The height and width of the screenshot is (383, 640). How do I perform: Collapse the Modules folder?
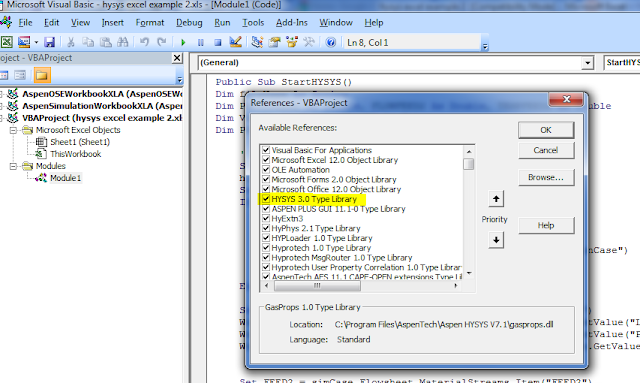click(x=13, y=166)
